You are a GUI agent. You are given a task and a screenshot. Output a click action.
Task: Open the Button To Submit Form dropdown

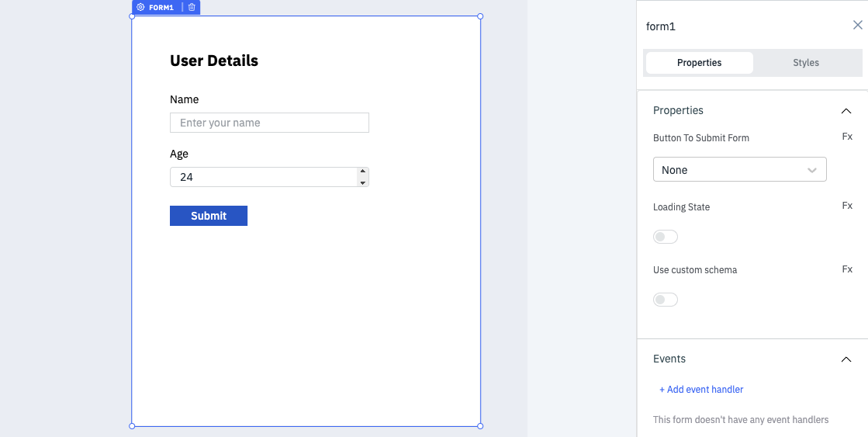pos(739,169)
